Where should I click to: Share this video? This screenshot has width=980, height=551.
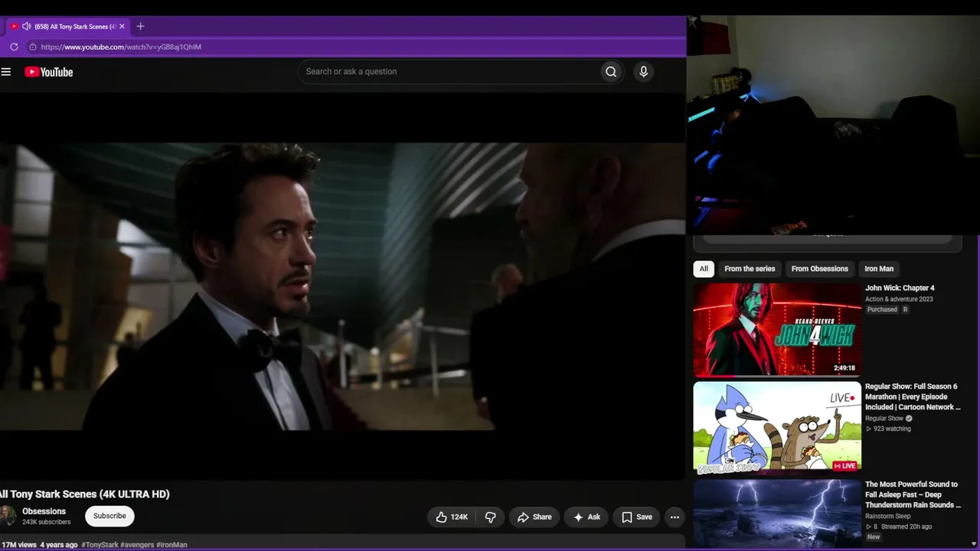(x=534, y=517)
